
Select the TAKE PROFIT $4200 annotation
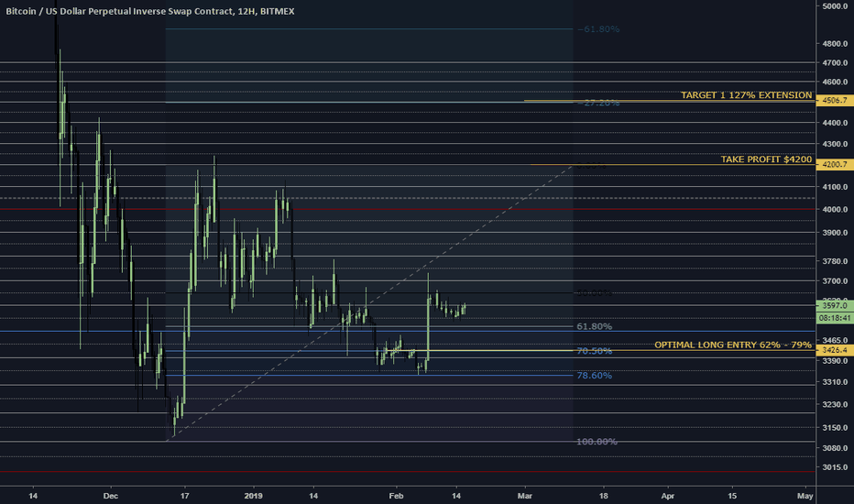click(x=766, y=159)
